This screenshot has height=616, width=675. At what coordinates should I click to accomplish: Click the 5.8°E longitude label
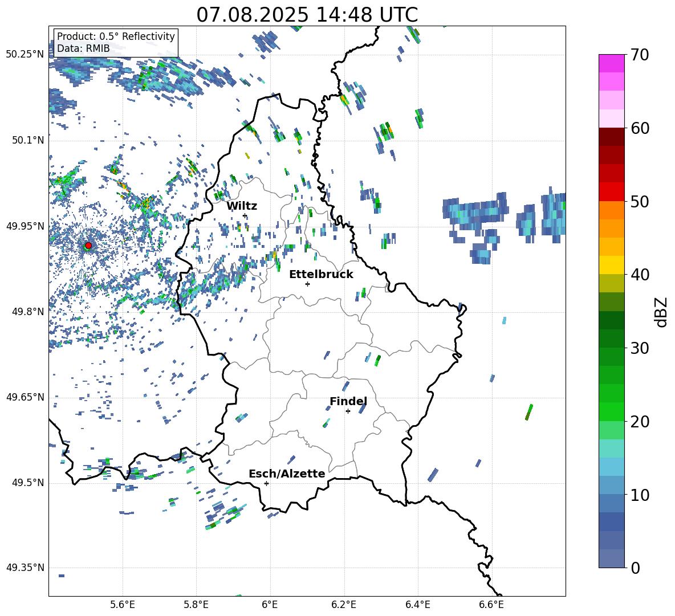point(196,605)
